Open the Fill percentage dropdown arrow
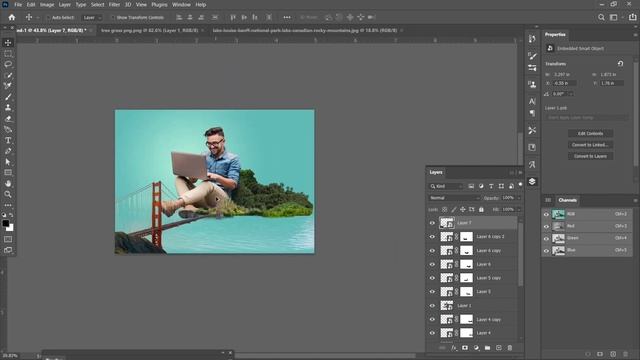Screen dimensions: 640x360 point(519,209)
